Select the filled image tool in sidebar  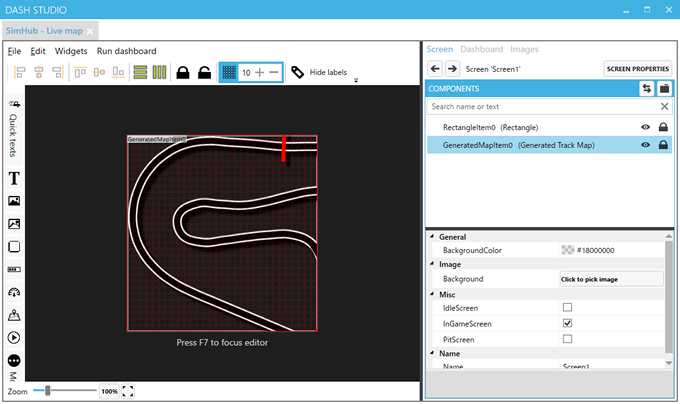pos(14,201)
